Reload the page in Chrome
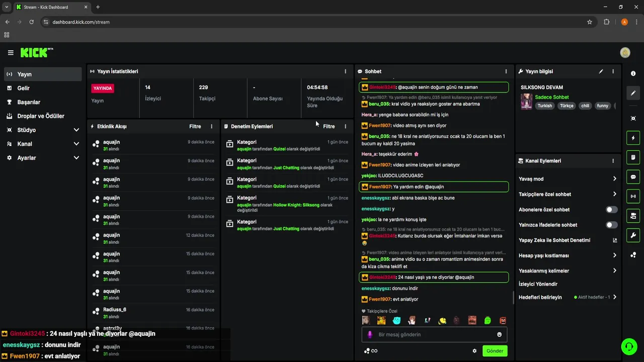Viewport: 644px width, 362px height. coord(31,22)
